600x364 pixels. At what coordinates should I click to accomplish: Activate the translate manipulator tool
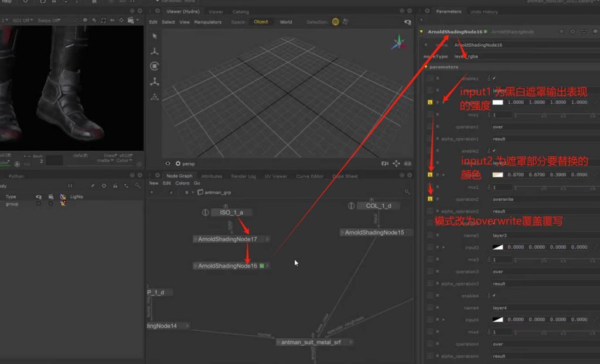click(155, 51)
